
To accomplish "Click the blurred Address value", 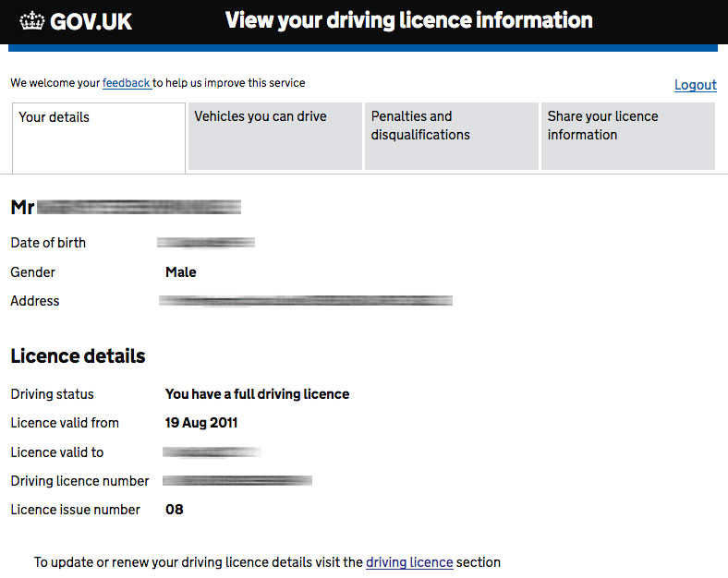I will [x=306, y=301].
